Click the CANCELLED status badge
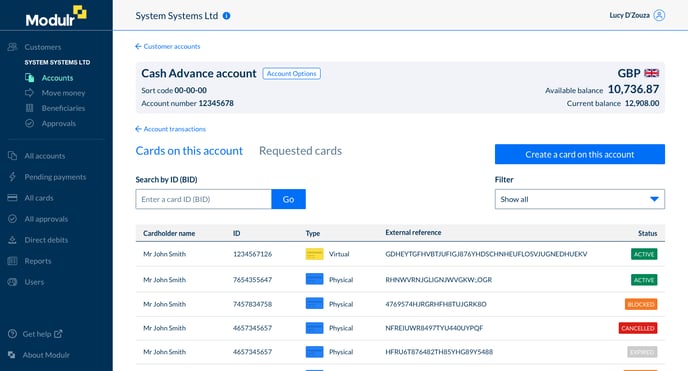Image resolution: width=688 pixels, height=371 pixels. (638, 328)
